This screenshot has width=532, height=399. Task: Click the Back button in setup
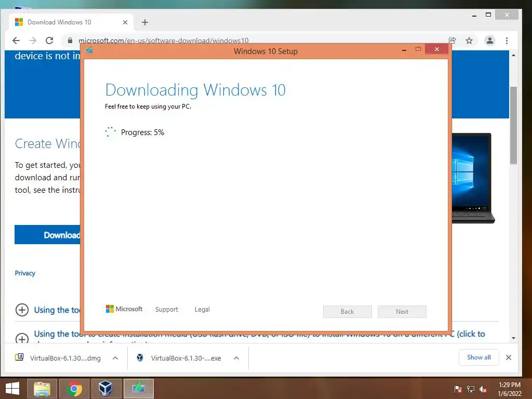[x=348, y=312]
